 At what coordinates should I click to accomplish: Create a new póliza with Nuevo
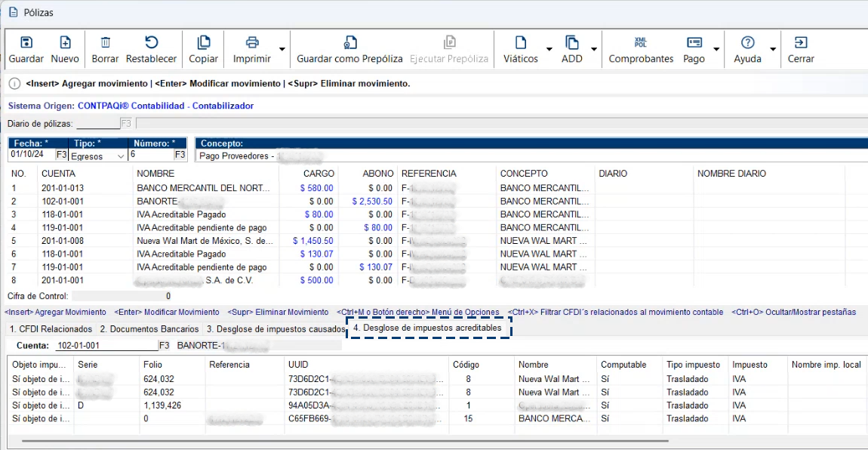pos(65,43)
